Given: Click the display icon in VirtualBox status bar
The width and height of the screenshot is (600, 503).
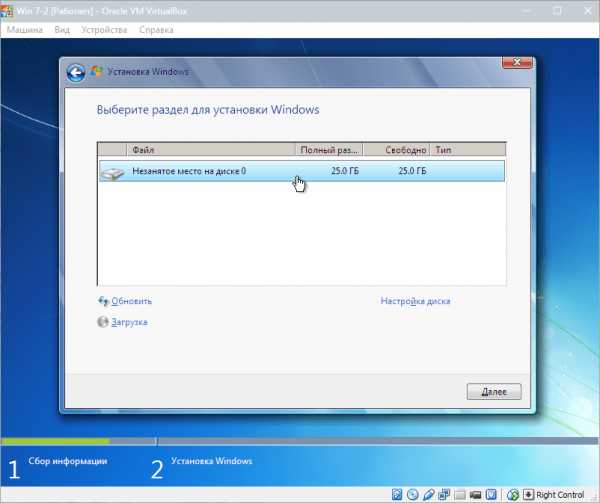Looking at the screenshot, I should [x=477, y=494].
